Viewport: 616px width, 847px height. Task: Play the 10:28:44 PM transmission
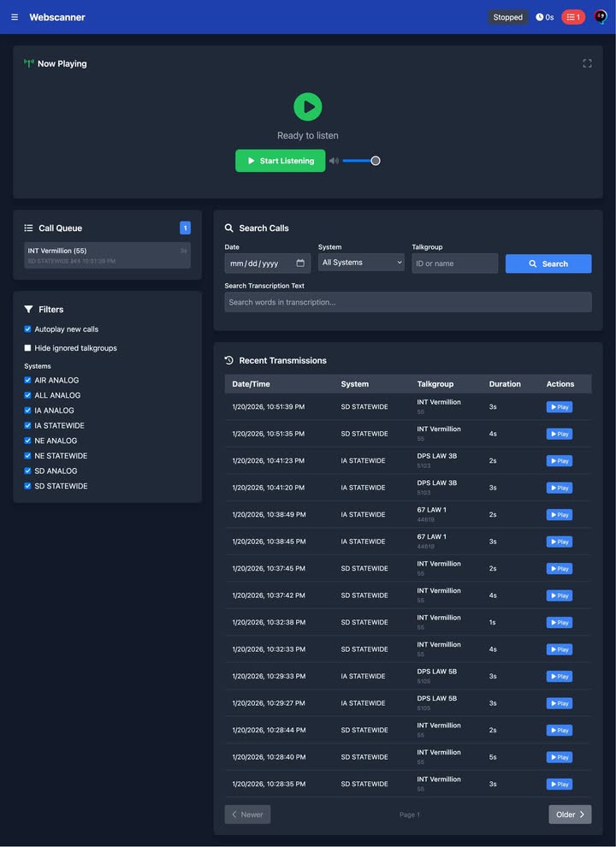click(x=560, y=731)
